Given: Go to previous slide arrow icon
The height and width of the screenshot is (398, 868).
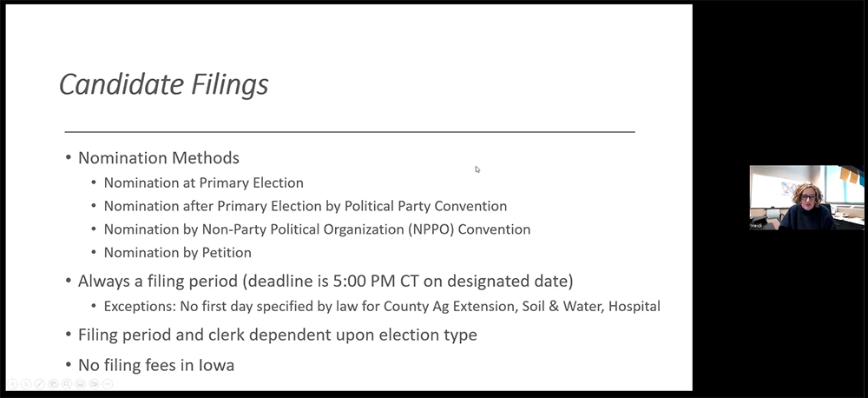Looking at the screenshot, I should (x=12, y=383).
